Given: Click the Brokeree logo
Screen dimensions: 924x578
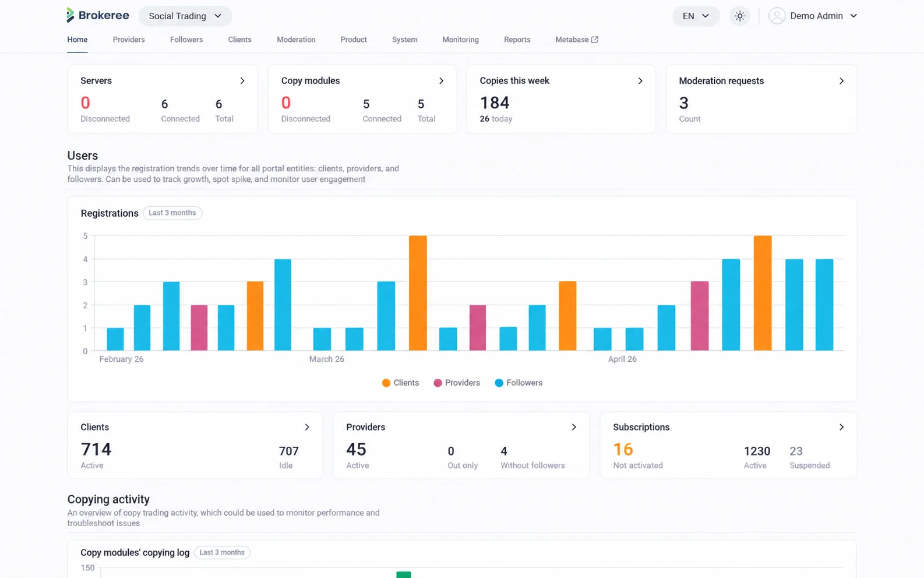Looking at the screenshot, I should [98, 15].
